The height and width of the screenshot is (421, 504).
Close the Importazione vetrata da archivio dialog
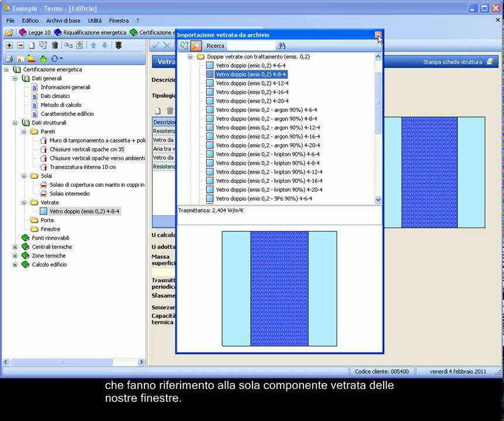click(x=378, y=34)
